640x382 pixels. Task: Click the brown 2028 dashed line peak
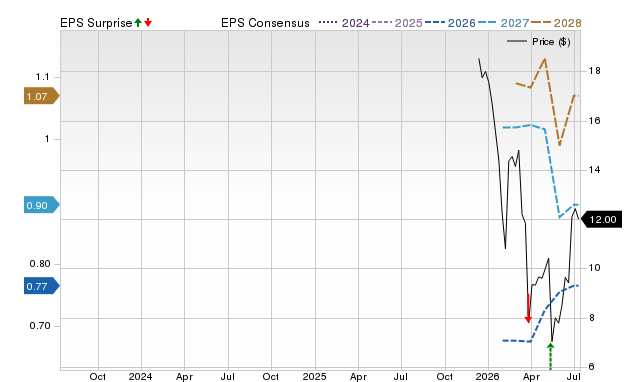point(544,60)
